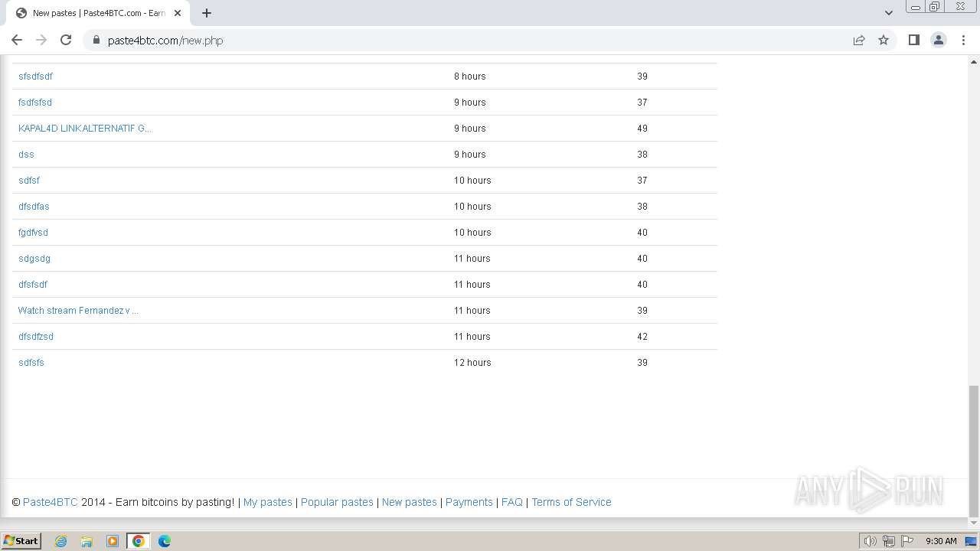This screenshot has height=551, width=980.
Task: Open the volume control in tray
Action: (x=871, y=541)
